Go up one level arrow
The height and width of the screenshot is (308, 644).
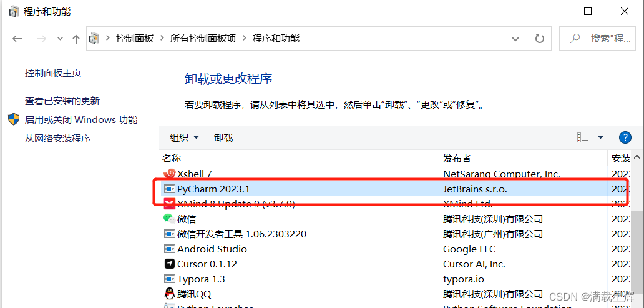click(76, 39)
